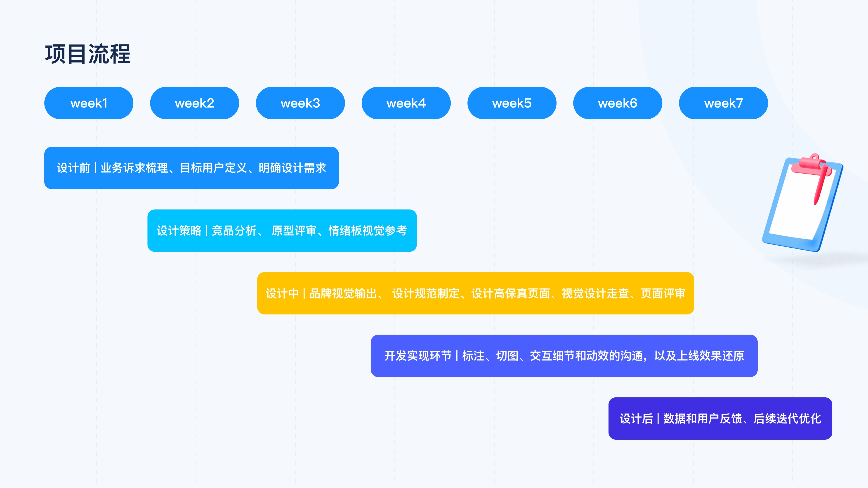Click the week1 pill button

coord(89,103)
